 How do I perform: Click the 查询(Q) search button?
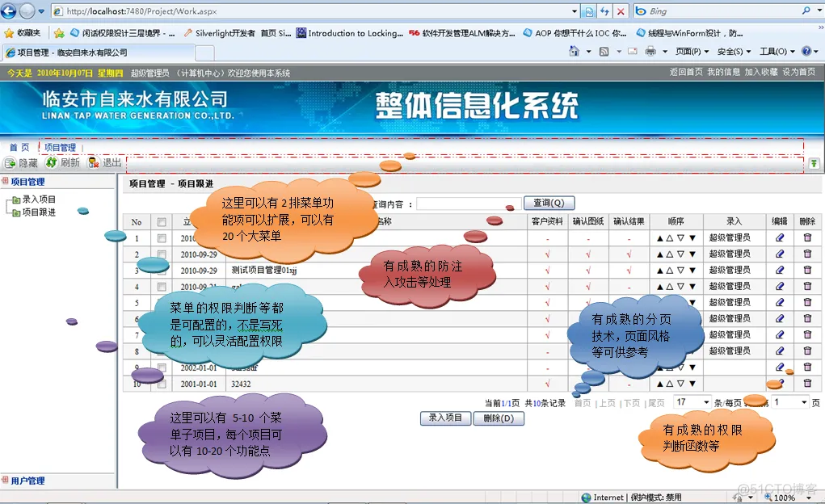[549, 203]
